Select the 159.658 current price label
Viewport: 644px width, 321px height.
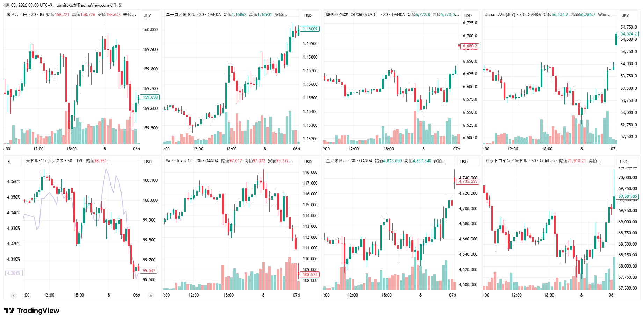[x=150, y=97]
